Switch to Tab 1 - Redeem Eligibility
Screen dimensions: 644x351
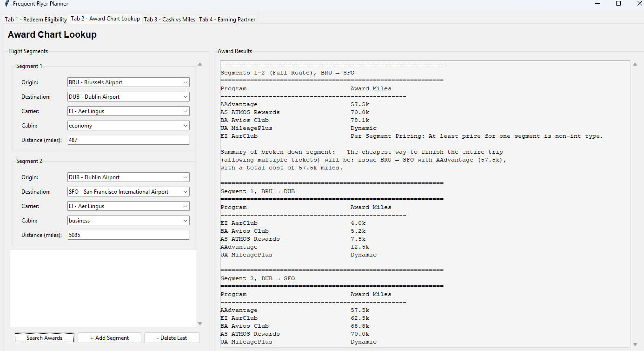click(x=36, y=20)
